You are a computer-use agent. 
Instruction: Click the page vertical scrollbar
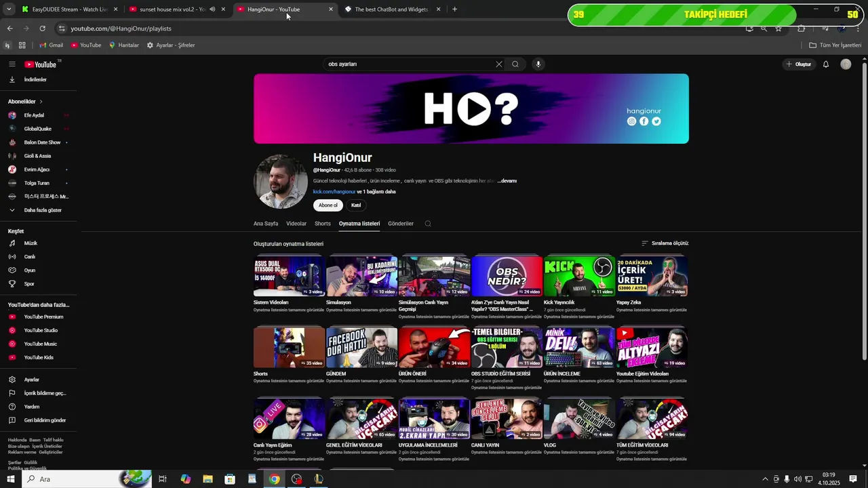click(864, 210)
